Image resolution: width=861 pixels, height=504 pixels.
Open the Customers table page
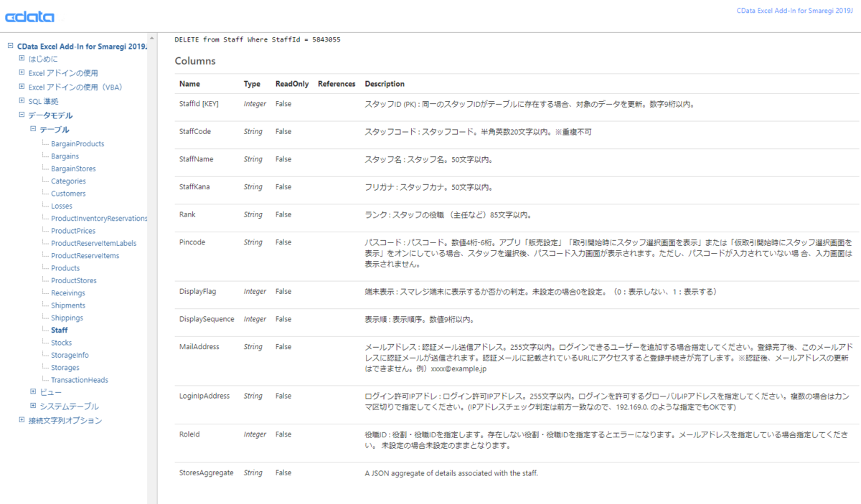click(x=68, y=194)
